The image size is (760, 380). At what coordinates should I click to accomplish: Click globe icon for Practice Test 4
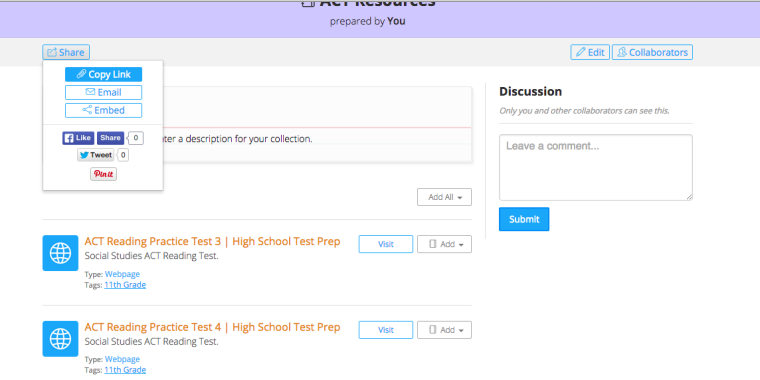coord(60,339)
